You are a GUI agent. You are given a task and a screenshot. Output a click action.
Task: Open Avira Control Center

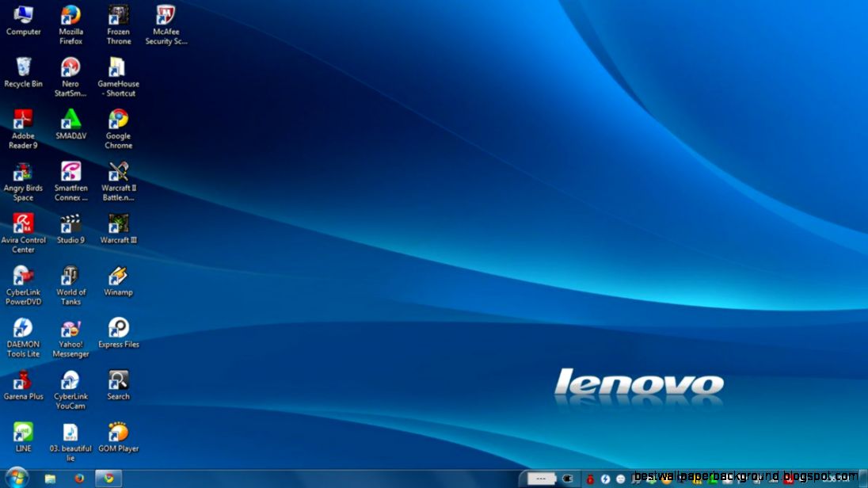[23, 234]
